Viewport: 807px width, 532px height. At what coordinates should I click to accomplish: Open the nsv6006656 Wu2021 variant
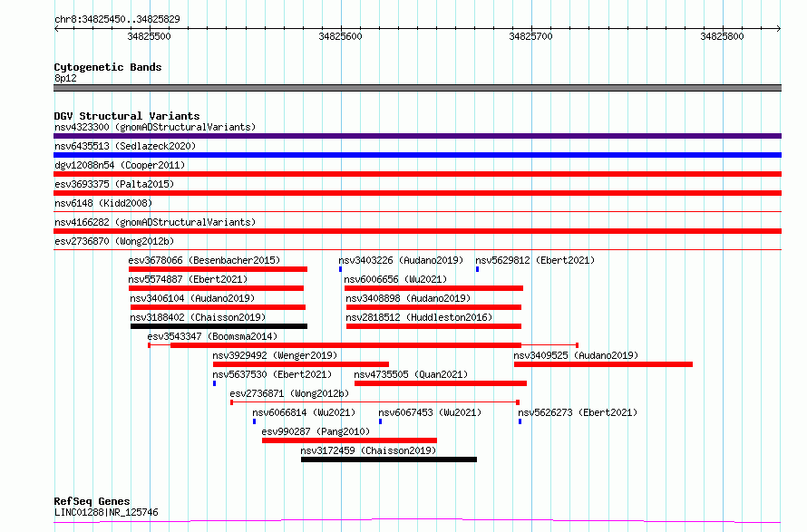tap(395, 279)
